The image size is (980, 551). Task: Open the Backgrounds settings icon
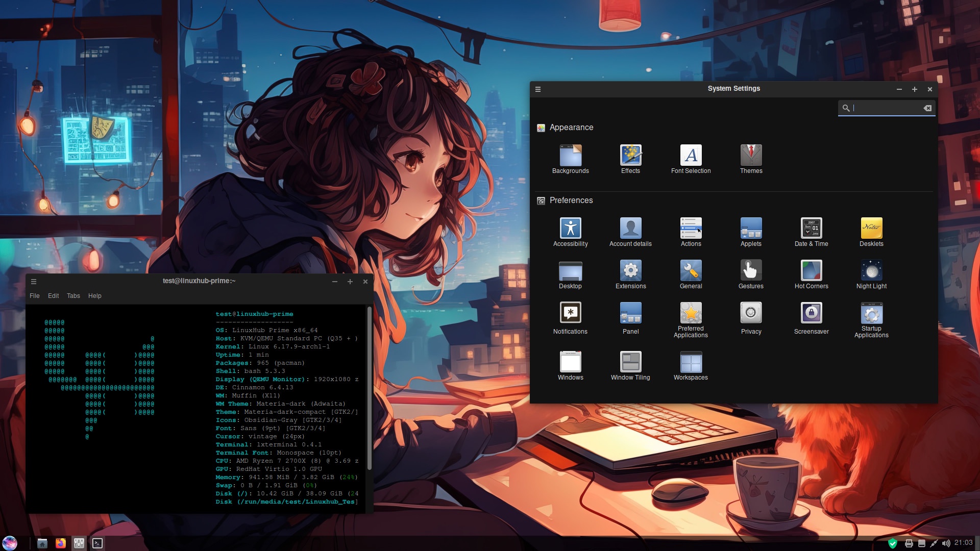point(570,156)
